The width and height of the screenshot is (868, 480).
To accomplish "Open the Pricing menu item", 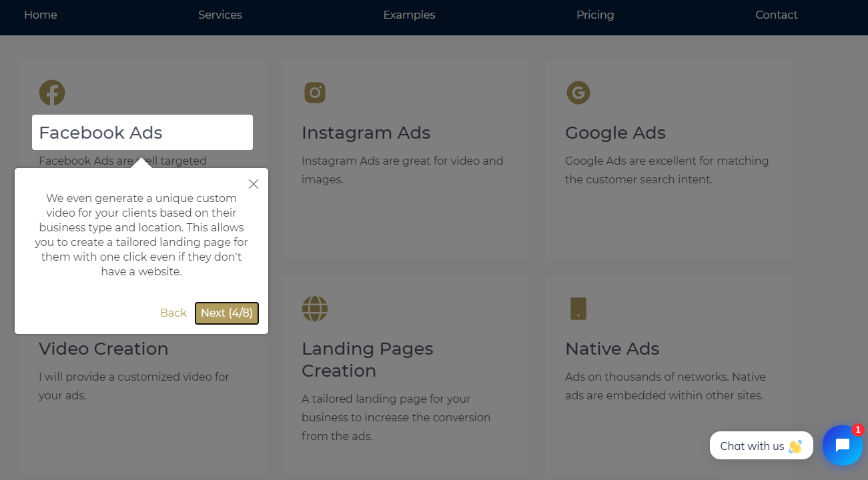I will click(x=595, y=15).
